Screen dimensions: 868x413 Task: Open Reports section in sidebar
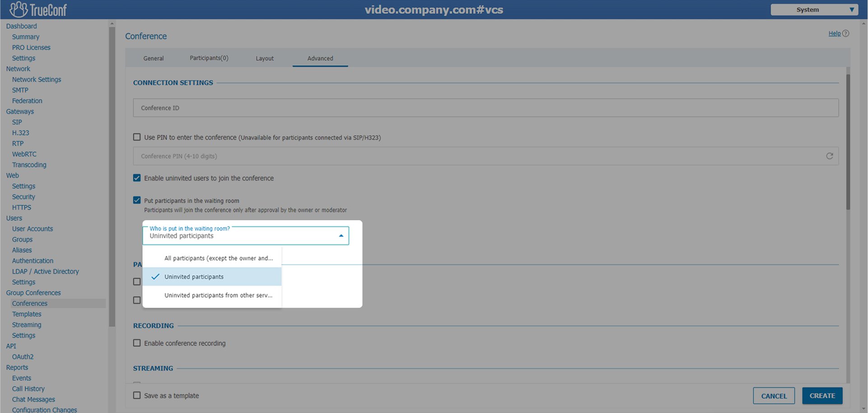pyautogui.click(x=17, y=367)
